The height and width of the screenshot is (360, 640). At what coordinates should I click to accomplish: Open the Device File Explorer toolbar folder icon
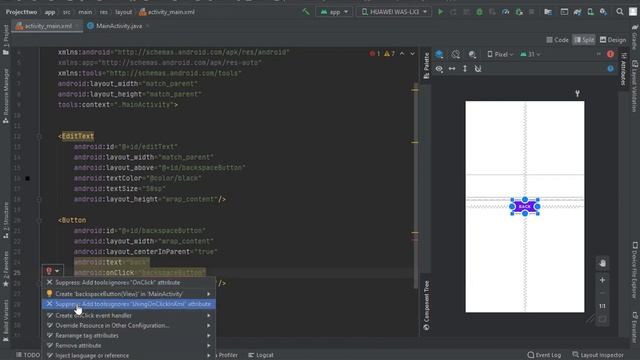pyautogui.click(x=548, y=12)
